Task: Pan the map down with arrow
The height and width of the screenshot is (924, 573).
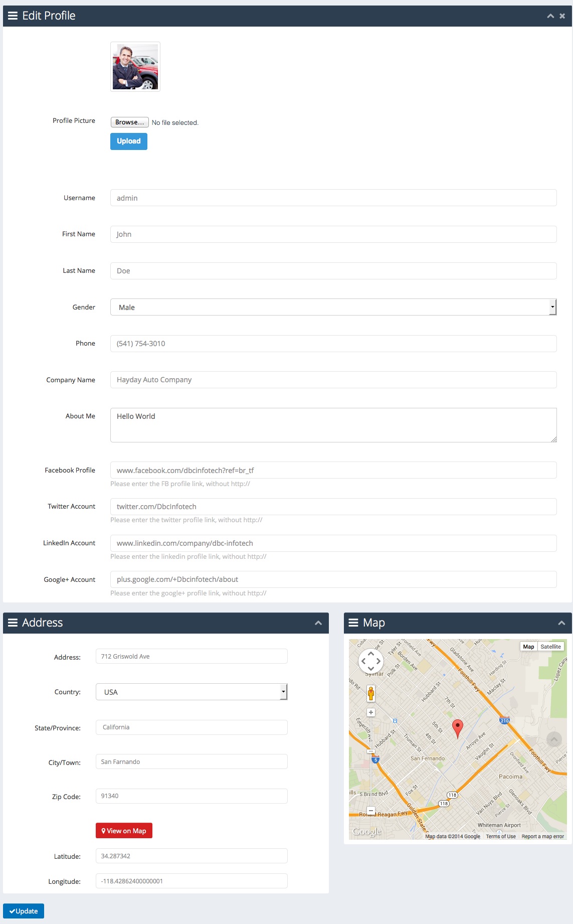Action: click(371, 669)
